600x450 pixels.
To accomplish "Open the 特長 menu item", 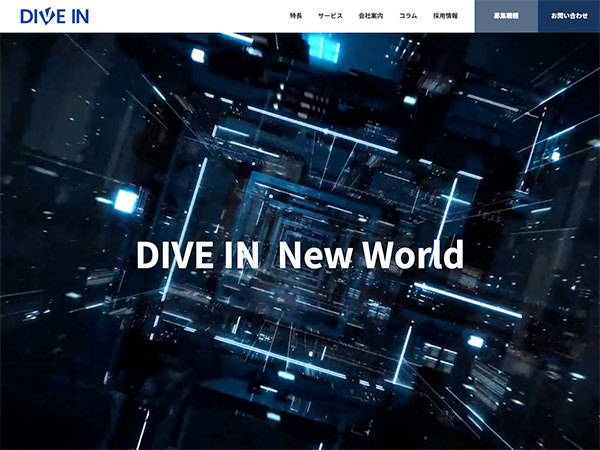I will coord(296,16).
